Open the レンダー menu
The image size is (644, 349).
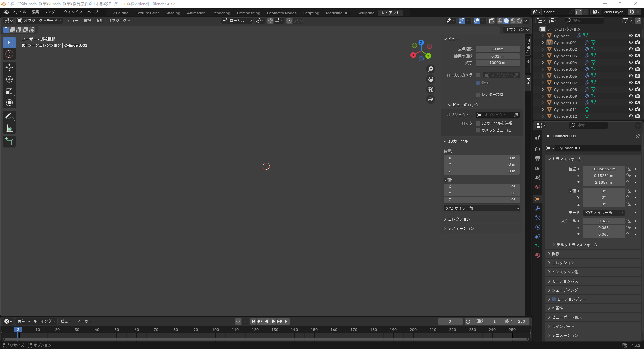(51, 12)
